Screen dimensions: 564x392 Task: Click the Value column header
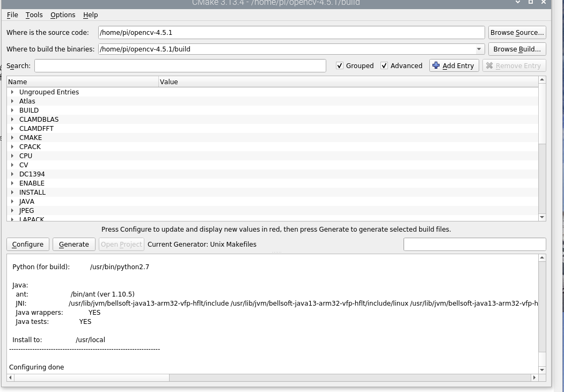click(x=348, y=82)
